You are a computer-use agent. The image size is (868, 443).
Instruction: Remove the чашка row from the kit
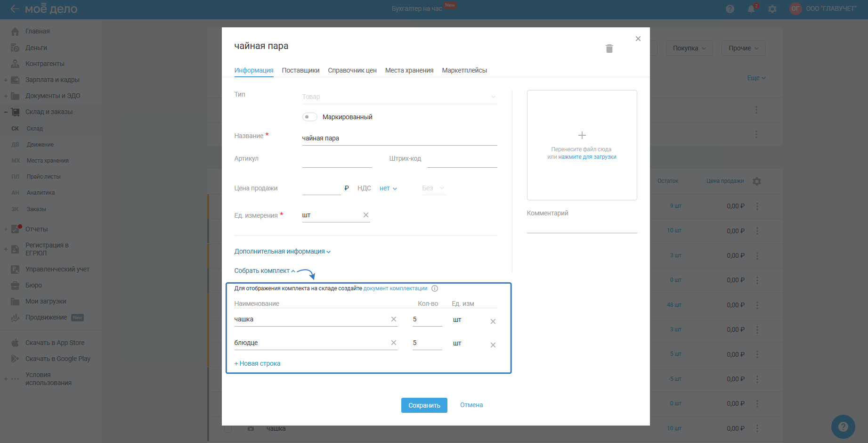point(493,321)
